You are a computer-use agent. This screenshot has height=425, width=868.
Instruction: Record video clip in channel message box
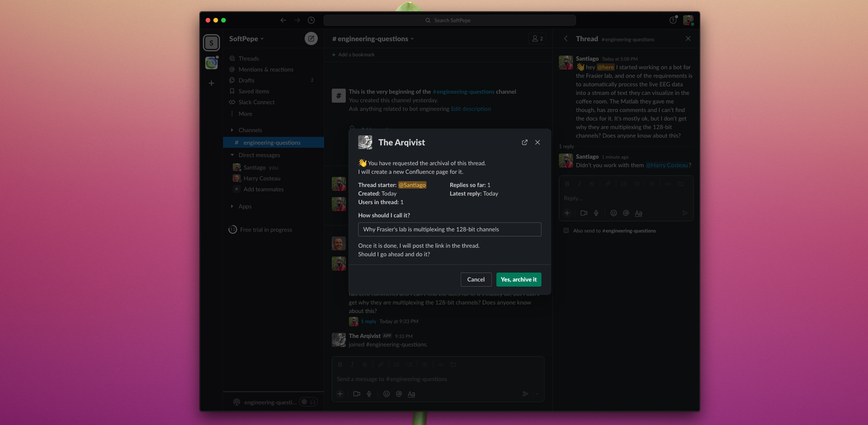coord(357,394)
